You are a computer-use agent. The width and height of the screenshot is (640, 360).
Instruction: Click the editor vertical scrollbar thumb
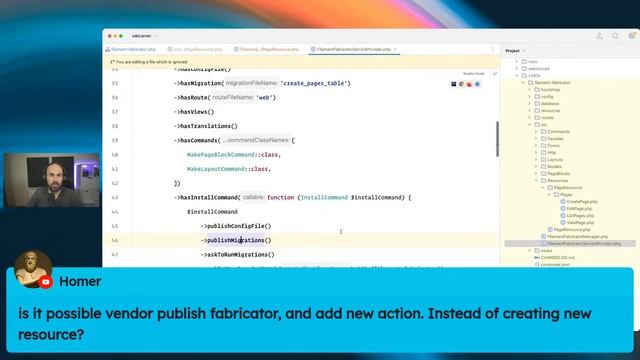[x=497, y=139]
